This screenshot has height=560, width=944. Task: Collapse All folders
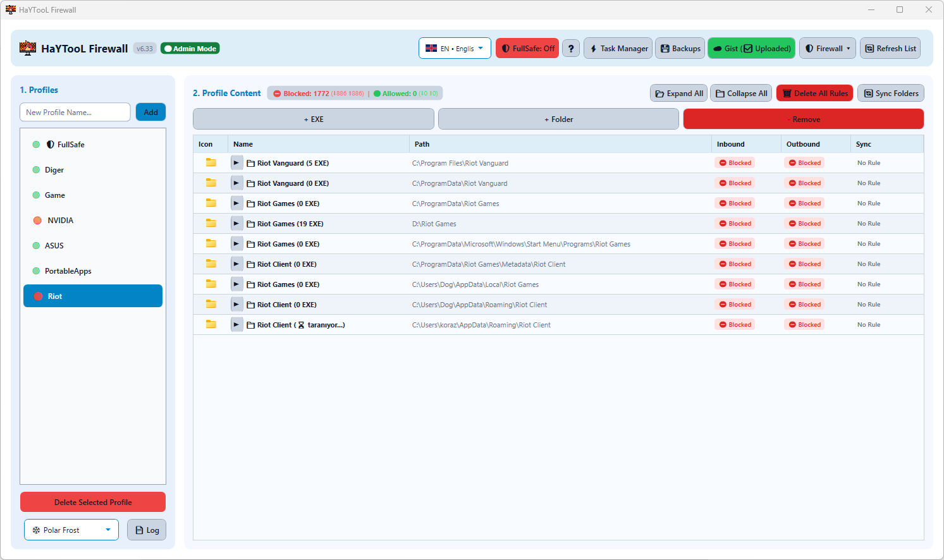tap(741, 94)
